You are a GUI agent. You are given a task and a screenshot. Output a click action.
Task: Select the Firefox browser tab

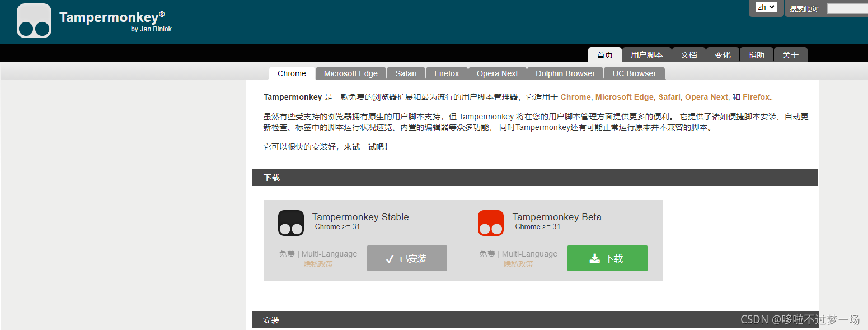pos(447,73)
